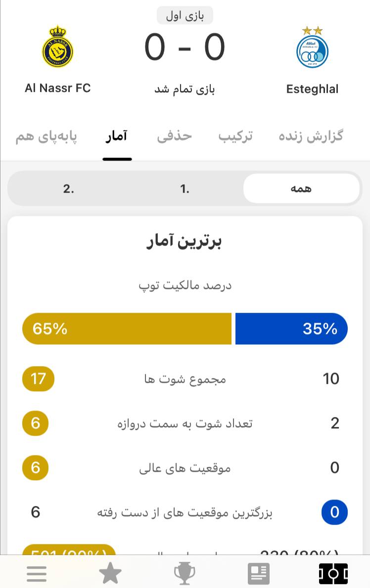Select the همه (all) period segment
The image size is (370, 588).
point(301,188)
